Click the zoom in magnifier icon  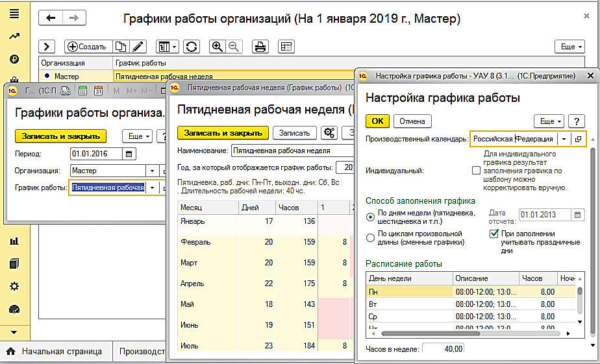coord(218,47)
